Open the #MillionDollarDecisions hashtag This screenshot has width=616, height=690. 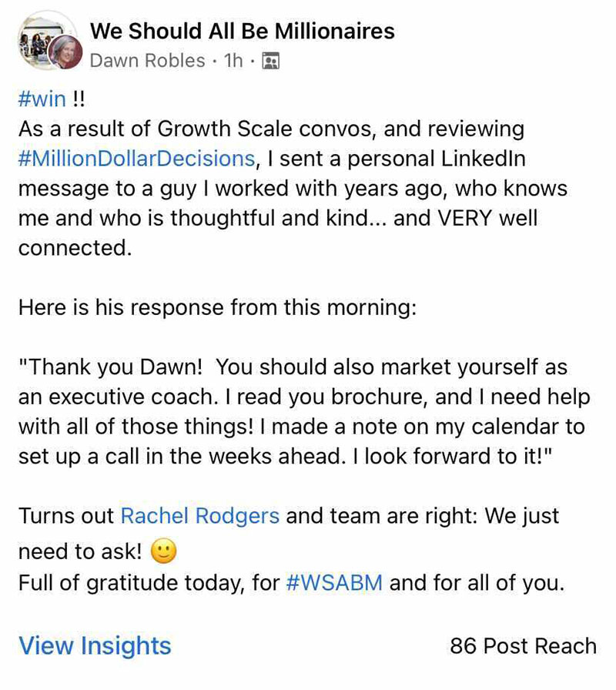pos(136,159)
